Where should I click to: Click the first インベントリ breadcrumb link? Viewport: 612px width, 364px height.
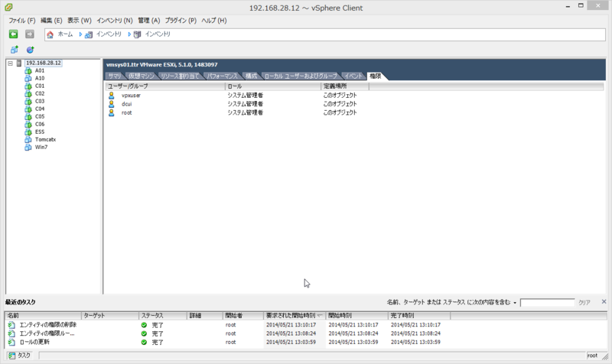[109, 34]
